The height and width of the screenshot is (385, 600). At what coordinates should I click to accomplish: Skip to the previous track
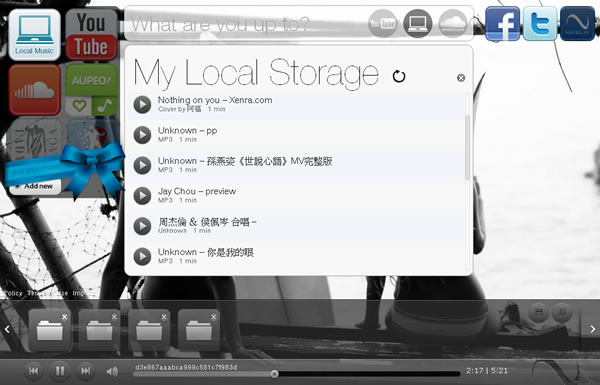pyautogui.click(x=34, y=371)
